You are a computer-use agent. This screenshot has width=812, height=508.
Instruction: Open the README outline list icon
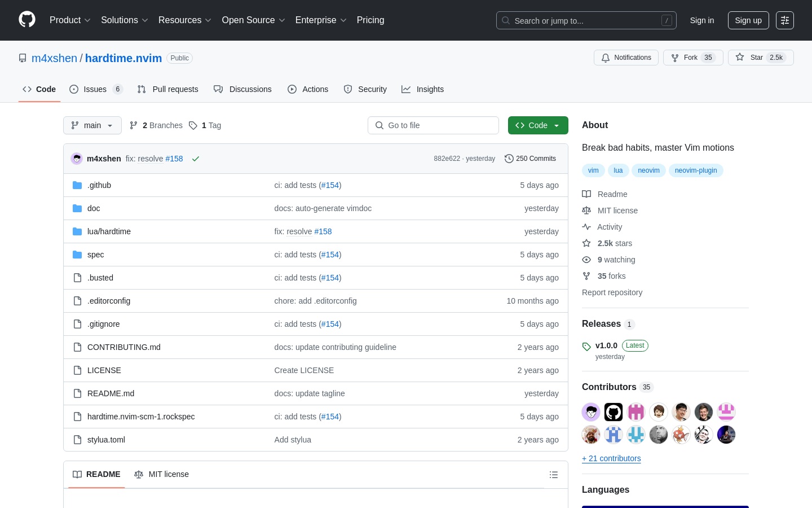[554, 475]
